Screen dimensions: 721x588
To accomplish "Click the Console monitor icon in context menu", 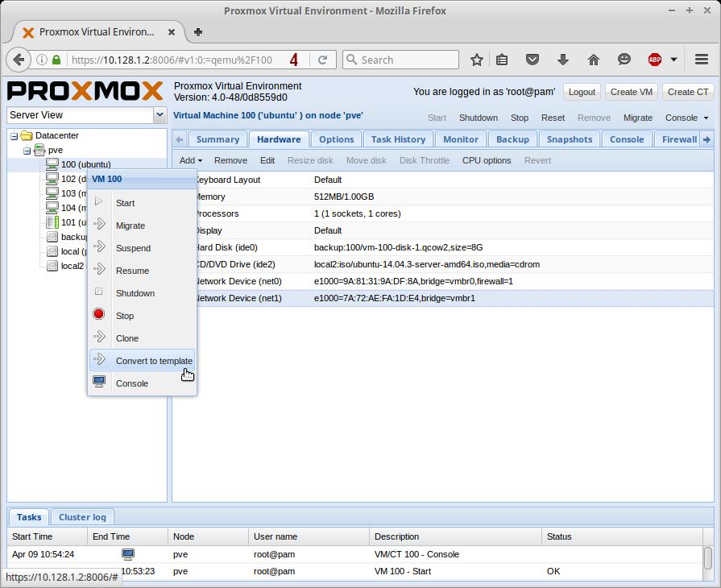I will [x=99, y=383].
